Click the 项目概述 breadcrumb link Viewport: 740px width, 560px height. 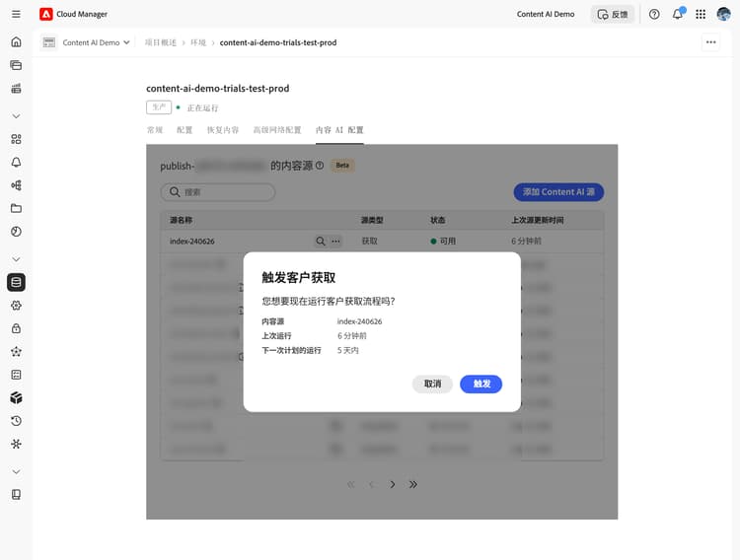point(161,42)
